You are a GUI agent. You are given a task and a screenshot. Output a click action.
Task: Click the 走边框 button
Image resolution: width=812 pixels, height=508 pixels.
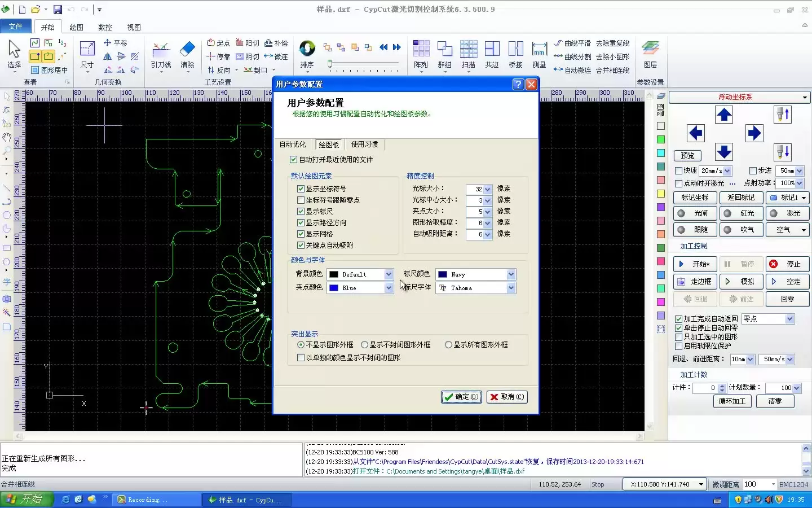[x=695, y=281]
